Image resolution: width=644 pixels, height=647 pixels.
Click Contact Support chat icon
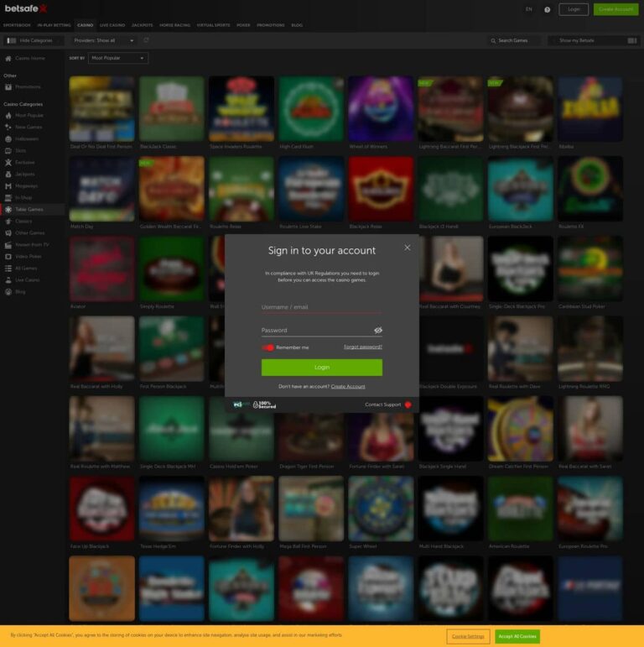point(408,404)
